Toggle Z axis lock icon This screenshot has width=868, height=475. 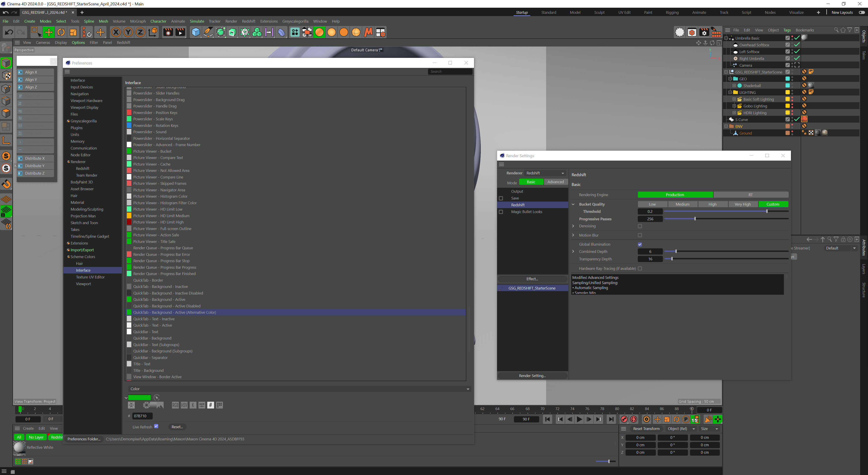tap(140, 32)
